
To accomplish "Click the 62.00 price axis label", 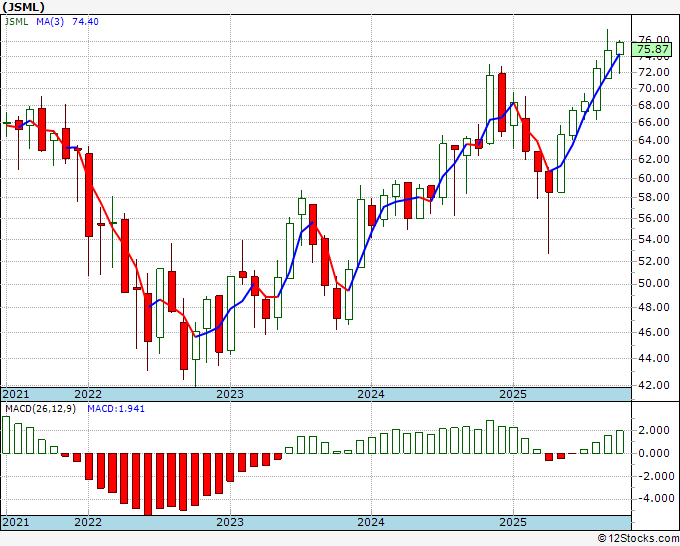I will [656, 159].
